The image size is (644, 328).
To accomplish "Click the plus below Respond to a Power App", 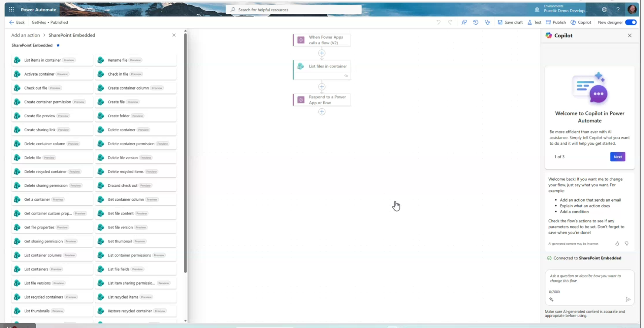I will point(322,112).
